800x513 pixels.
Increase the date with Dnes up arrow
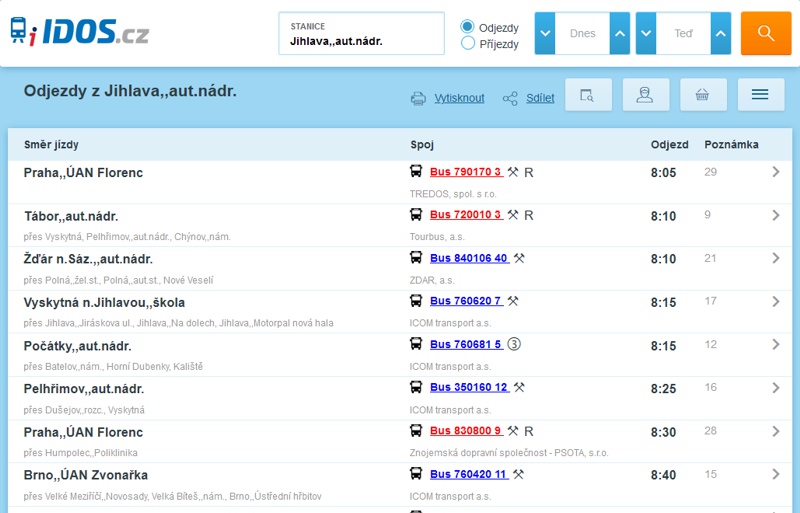tap(620, 34)
